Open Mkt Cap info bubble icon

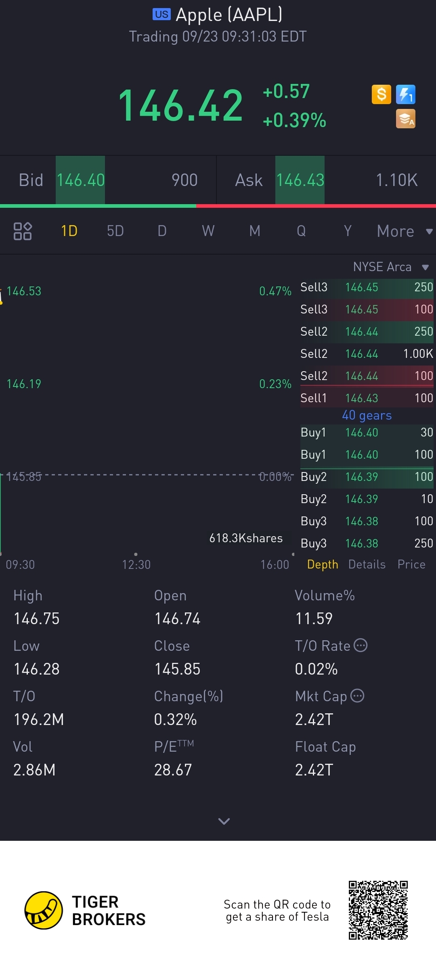tap(357, 696)
